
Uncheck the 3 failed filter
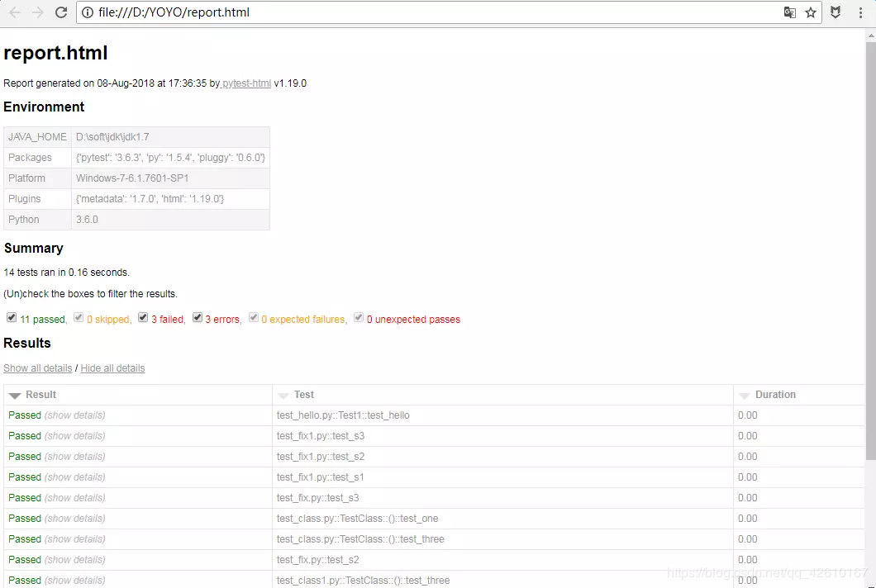tap(143, 318)
